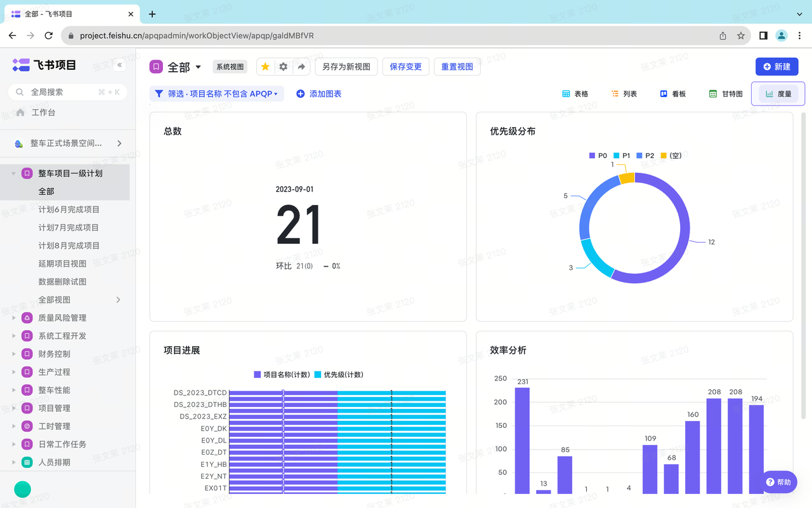Toggle P2 legend in priority chart

(645, 156)
